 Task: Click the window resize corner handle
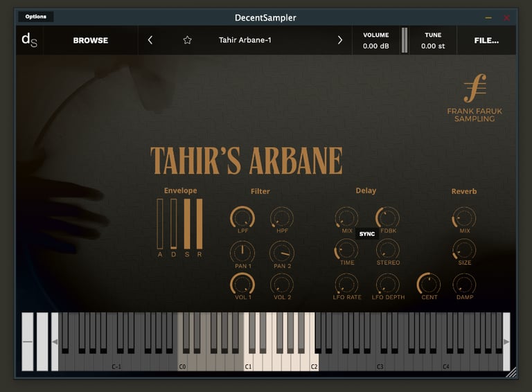click(511, 373)
